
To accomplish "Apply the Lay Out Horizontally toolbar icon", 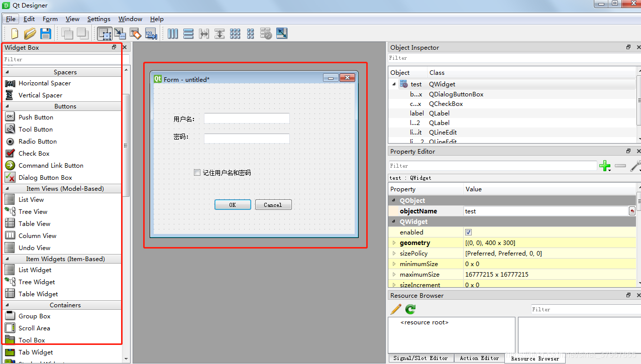I will tap(173, 34).
